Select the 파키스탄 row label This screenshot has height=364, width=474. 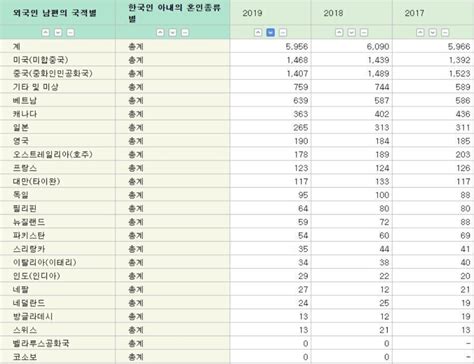(29, 235)
